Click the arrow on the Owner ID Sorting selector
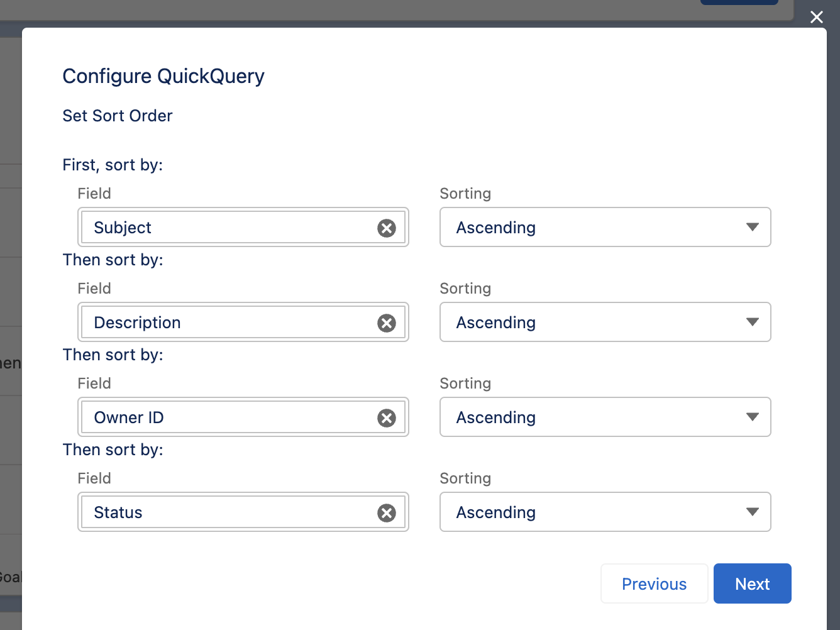Screen dimensions: 840x630 tap(753, 417)
